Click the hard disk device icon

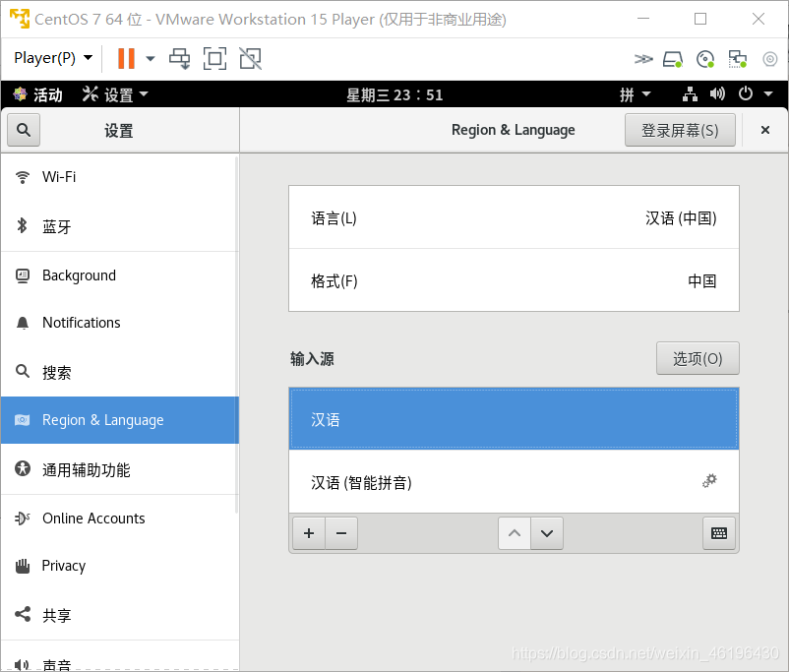point(672,59)
